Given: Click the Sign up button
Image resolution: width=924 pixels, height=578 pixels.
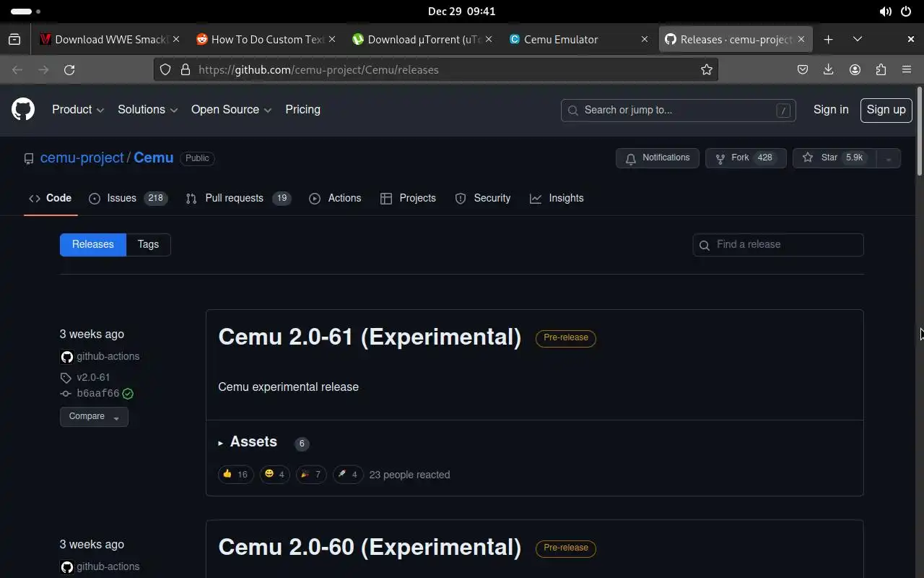Looking at the screenshot, I should pos(886,110).
